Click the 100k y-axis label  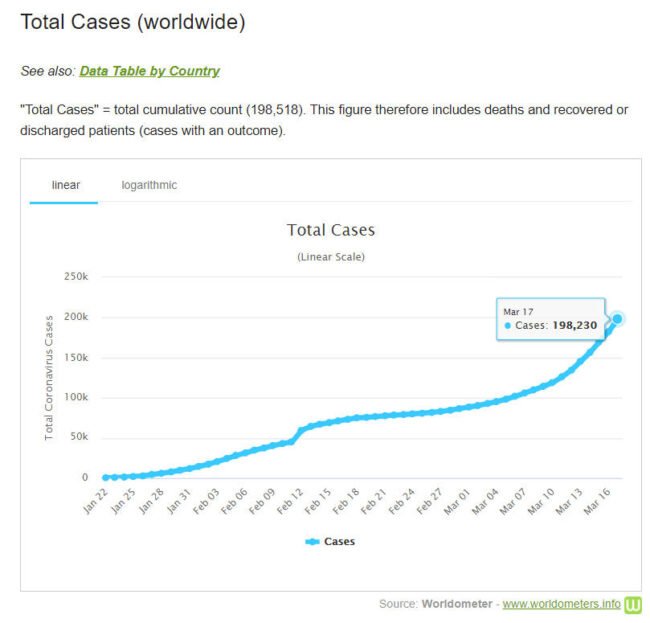(76, 397)
